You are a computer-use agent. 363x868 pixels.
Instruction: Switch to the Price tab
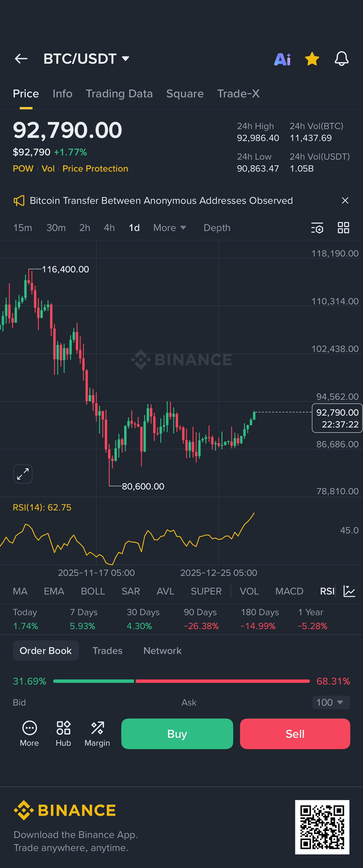[x=26, y=93]
